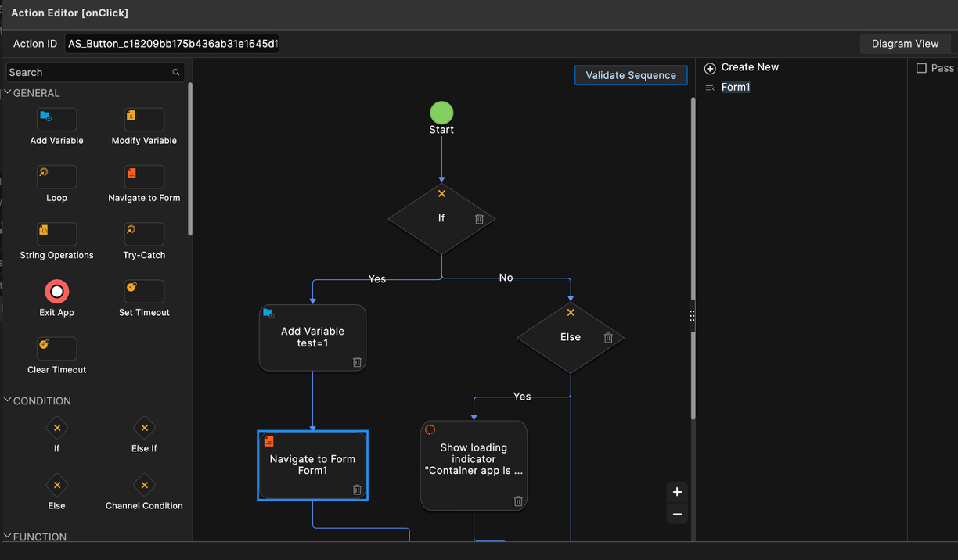Delete the If condition node

[x=480, y=219]
